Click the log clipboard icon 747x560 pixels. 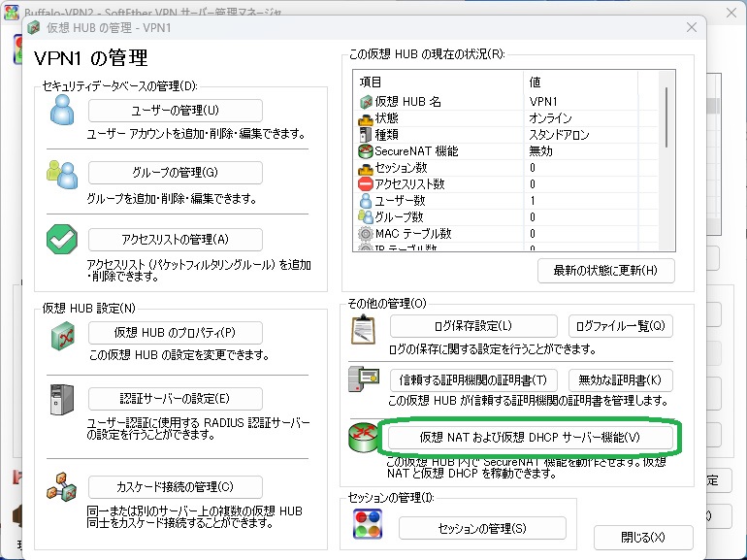pyautogui.click(x=364, y=329)
